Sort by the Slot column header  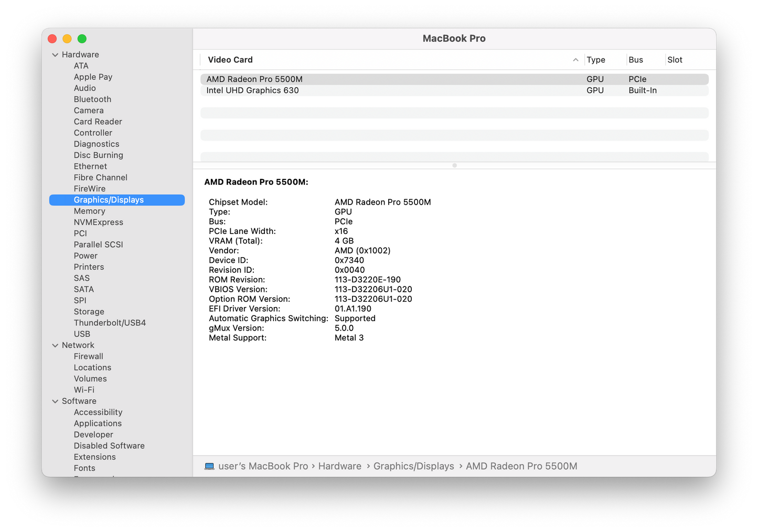[x=675, y=60]
